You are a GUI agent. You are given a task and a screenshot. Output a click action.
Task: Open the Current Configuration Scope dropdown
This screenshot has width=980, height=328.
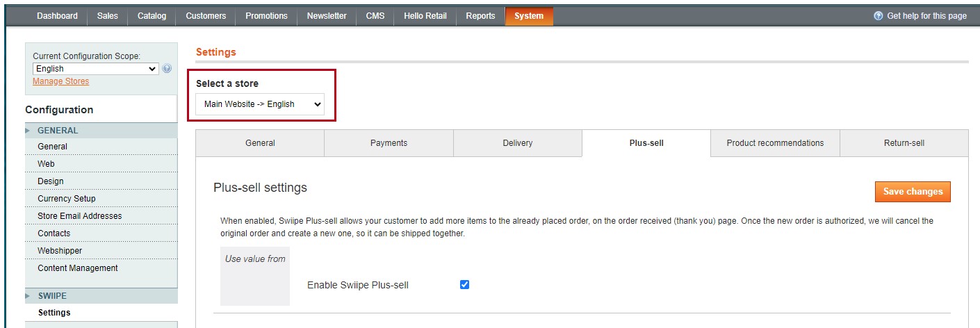pos(96,69)
